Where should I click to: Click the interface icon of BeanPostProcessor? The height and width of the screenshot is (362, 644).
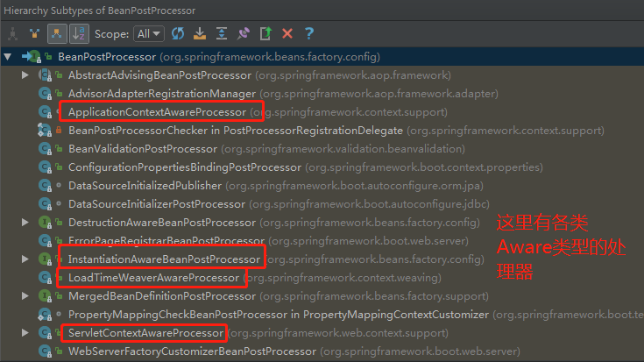(x=35, y=57)
